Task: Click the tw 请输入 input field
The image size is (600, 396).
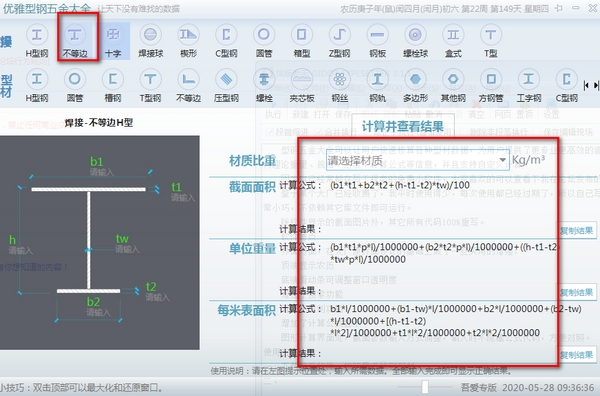Action: tap(127, 249)
